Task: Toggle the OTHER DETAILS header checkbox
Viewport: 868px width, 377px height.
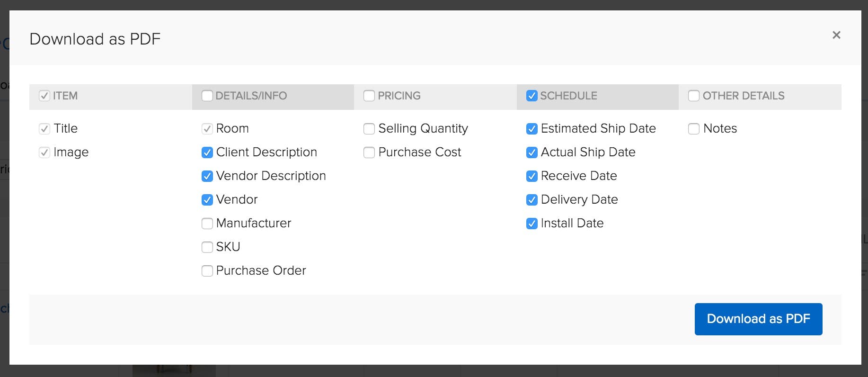Action: (694, 96)
